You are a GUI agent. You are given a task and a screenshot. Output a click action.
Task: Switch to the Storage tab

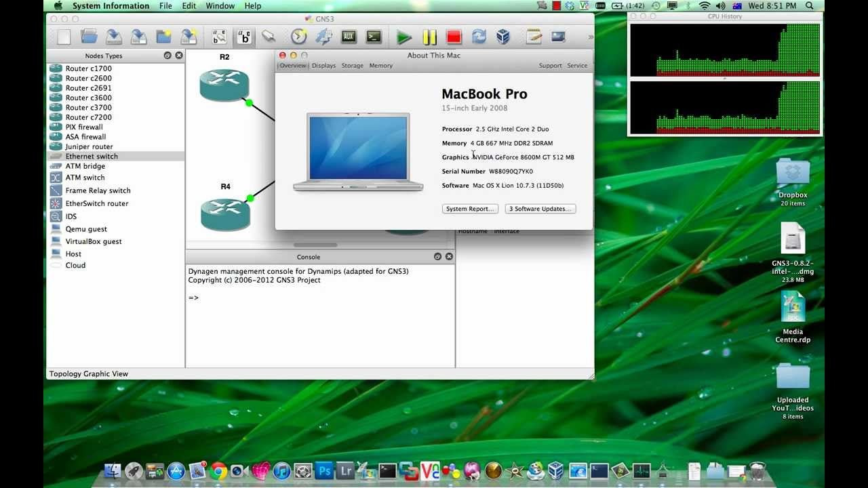[352, 66]
